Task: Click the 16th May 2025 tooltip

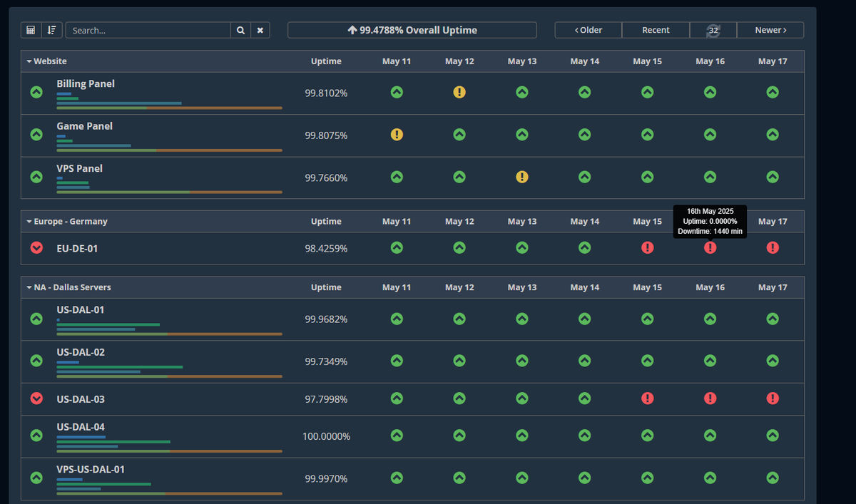Action: 710,222
